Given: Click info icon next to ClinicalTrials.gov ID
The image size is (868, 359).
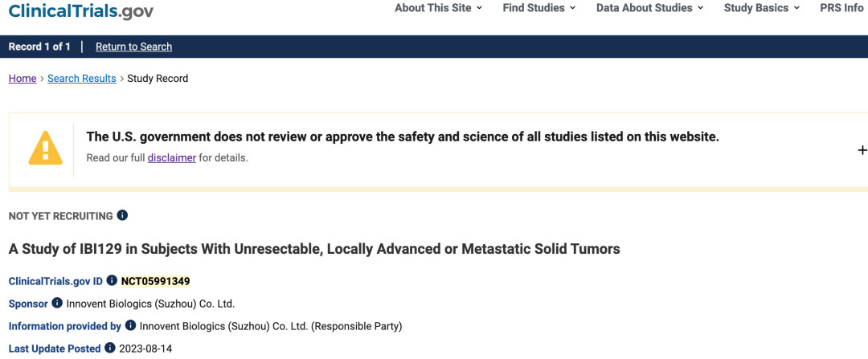Looking at the screenshot, I should coord(112,280).
